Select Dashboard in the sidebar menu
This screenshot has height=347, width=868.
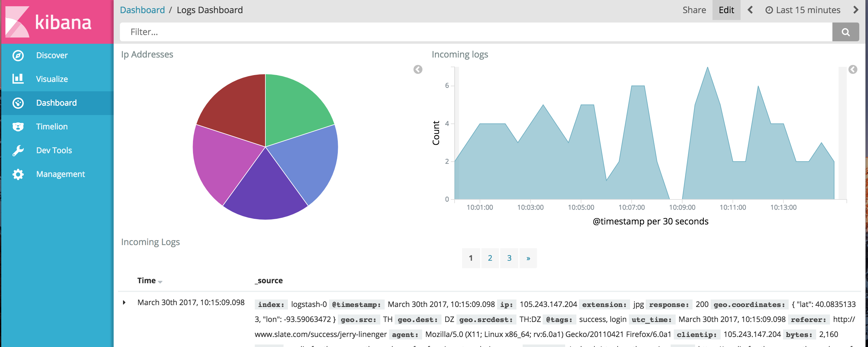tap(56, 103)
